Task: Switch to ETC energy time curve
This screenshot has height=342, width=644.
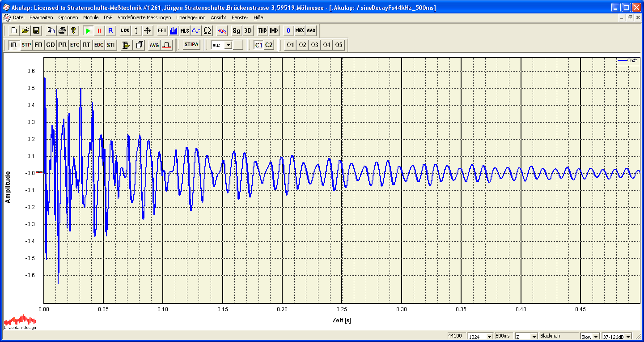Action: [x=75, y=45]
